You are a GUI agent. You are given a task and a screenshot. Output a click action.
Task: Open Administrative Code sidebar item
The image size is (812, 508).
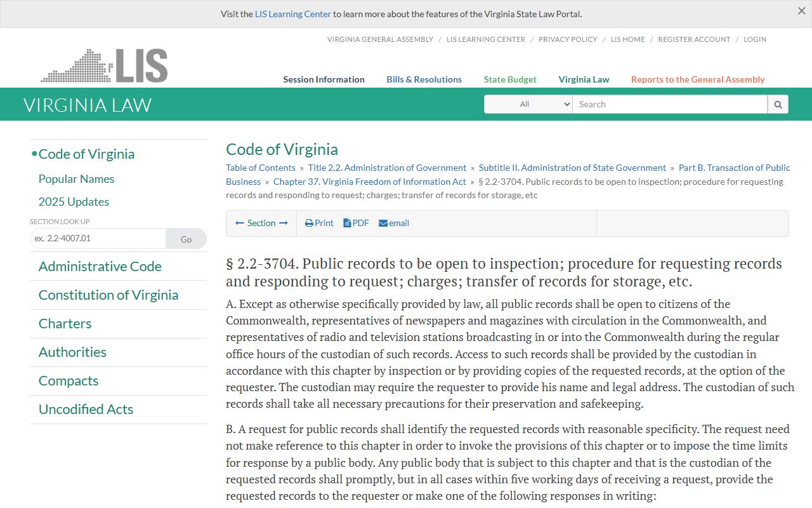[x=100, y=267]
